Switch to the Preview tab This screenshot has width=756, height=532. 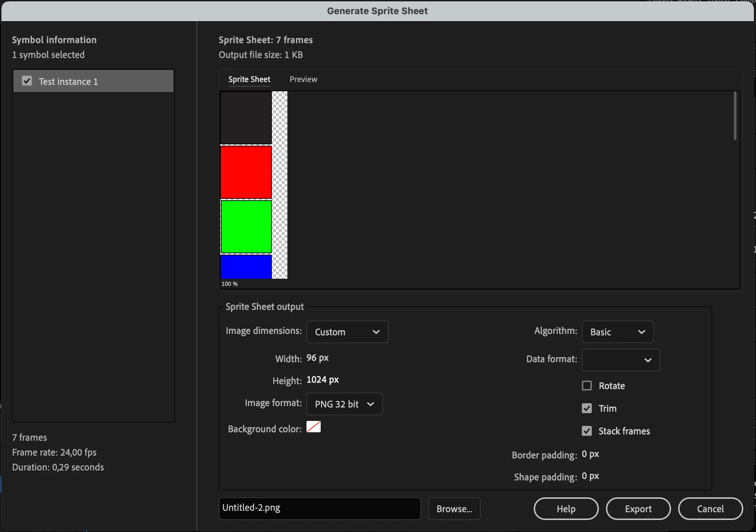(303, 79)
